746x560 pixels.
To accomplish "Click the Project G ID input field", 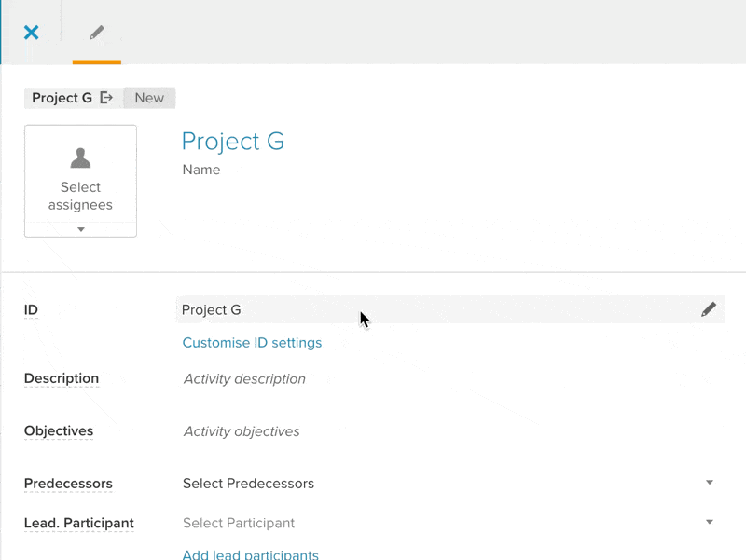I will [450, 309].
